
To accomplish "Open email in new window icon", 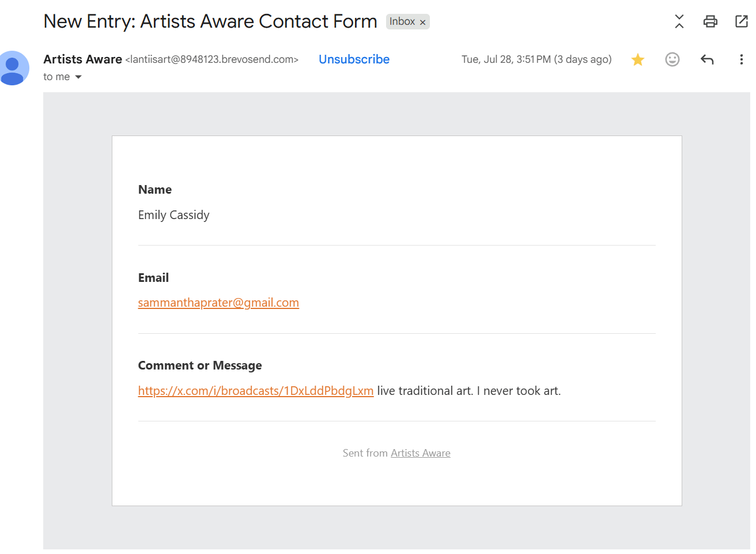I will tap(742, 21).
